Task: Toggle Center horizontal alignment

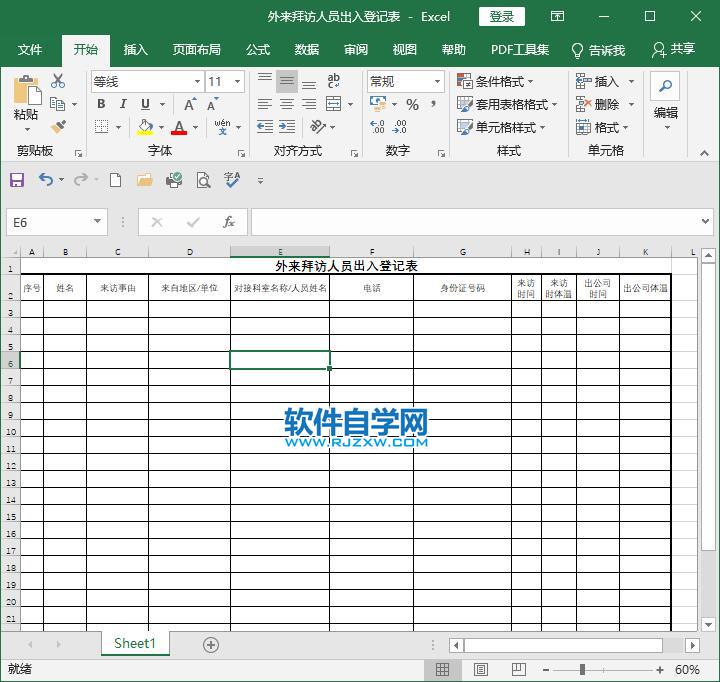Action: tap(287, 104)
